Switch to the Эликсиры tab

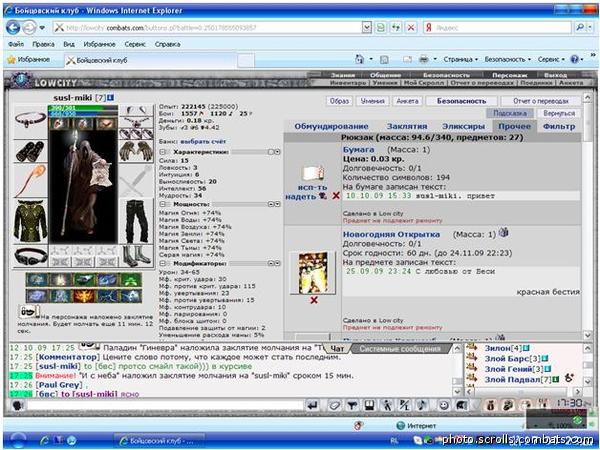463,126
